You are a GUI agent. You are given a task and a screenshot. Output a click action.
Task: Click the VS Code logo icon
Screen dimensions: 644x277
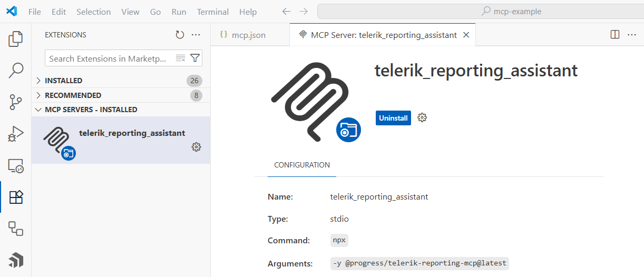12,11
